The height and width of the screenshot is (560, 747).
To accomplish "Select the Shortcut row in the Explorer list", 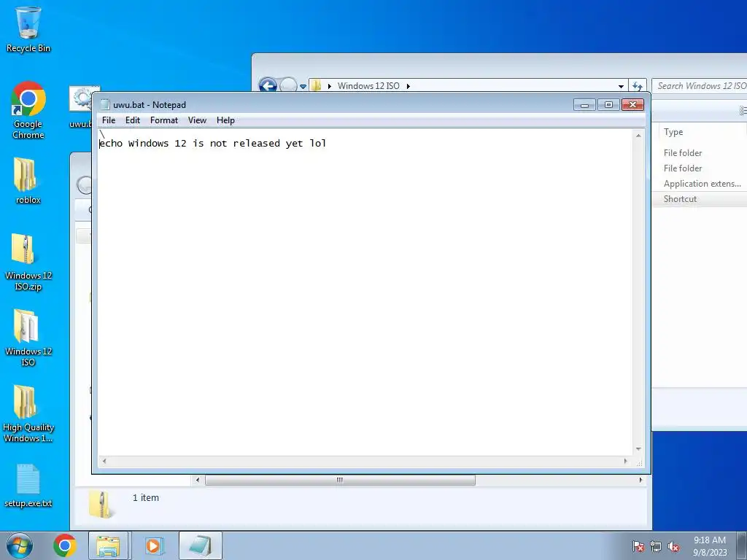I will 700,199.
